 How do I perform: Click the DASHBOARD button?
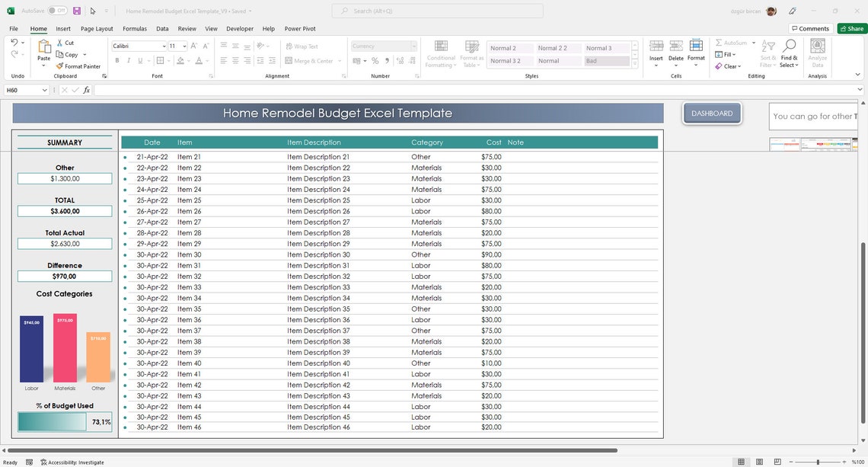[x=711, y=113]
